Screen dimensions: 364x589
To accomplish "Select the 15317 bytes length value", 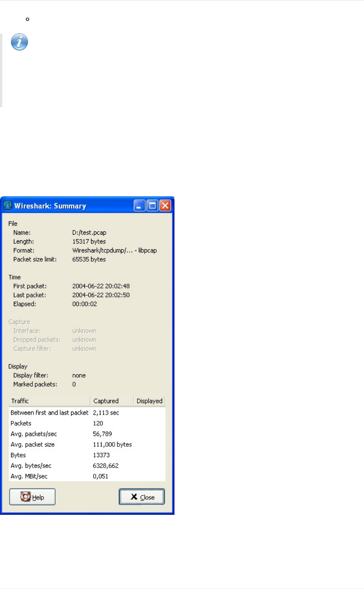I will pos(89,242).
